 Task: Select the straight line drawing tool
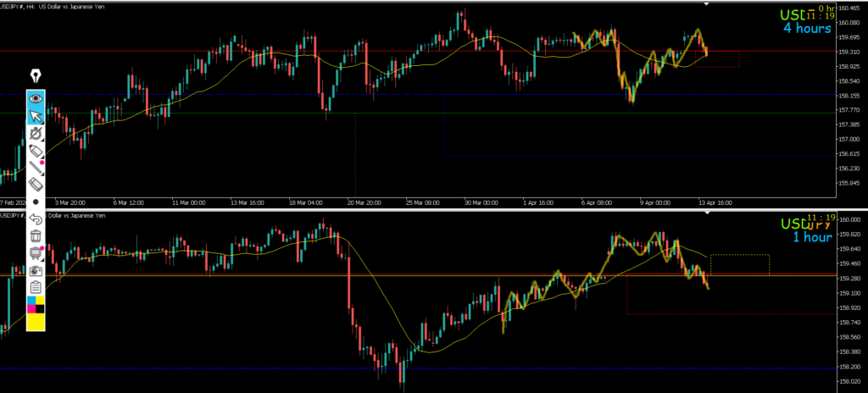(x=36, y=167)
